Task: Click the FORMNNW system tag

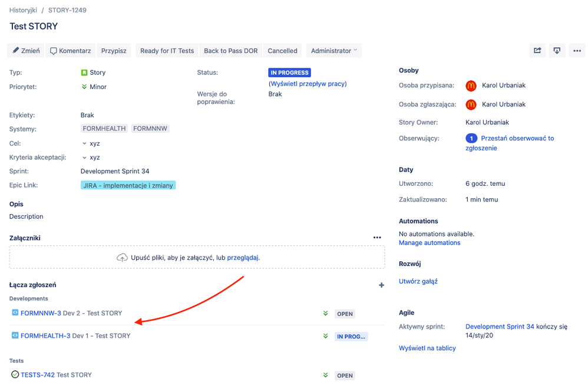Action: [150, 129]
